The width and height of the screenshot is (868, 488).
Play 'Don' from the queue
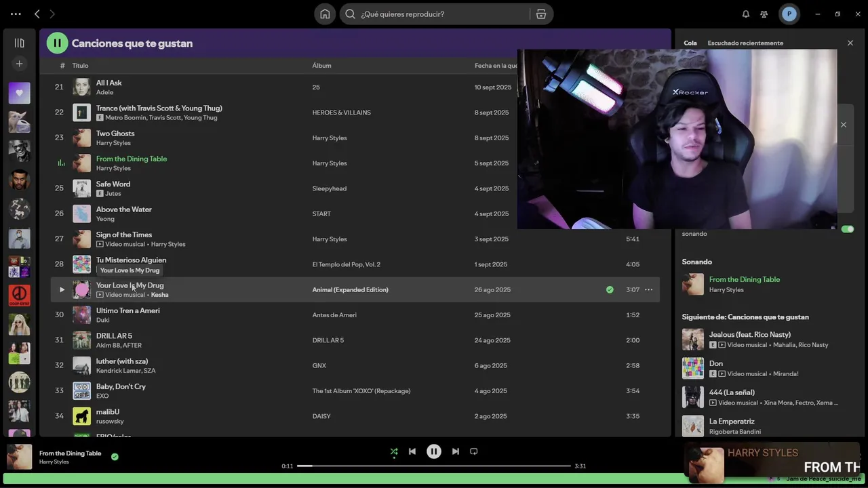point(693,368)
